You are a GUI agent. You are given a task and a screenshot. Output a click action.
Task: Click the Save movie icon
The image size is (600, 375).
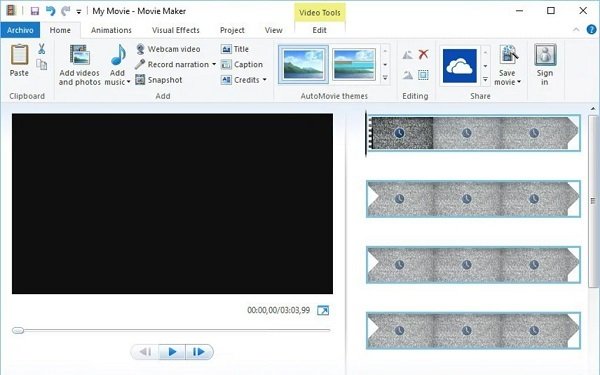508,55
